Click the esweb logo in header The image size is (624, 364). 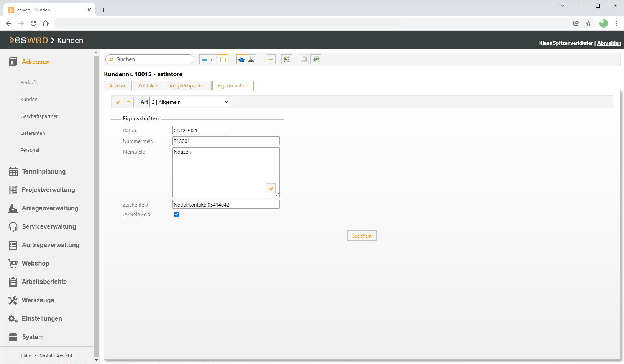tap(29, 40)
